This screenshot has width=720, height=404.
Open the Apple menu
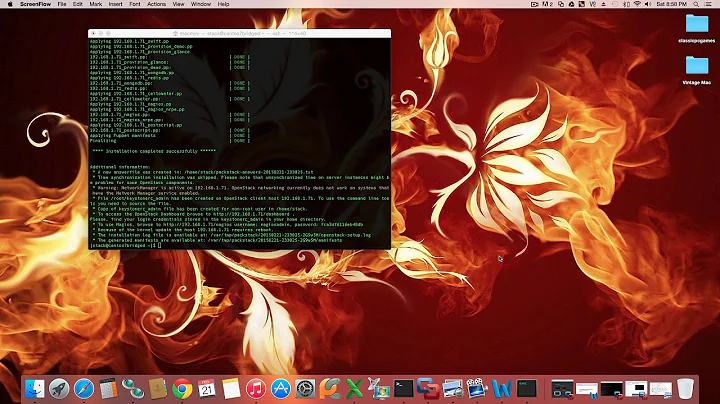[10, 4]
